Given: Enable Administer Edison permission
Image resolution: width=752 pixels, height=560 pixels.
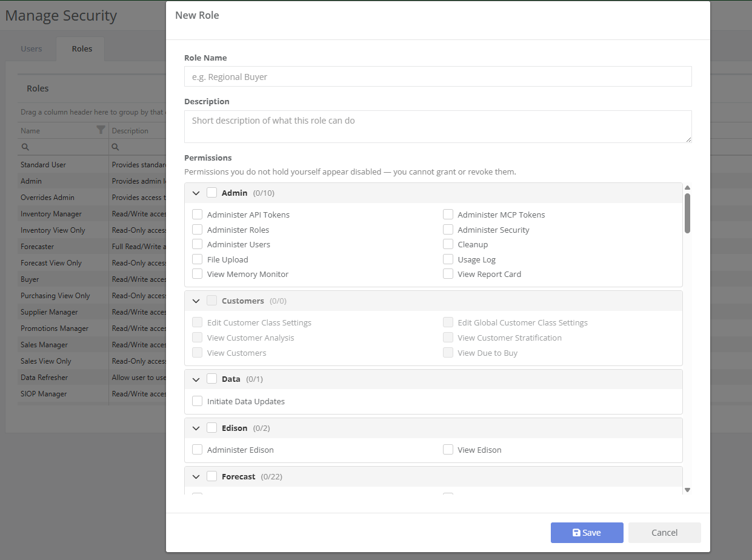Looking at the screenshot, I should [x=197, y=450].
